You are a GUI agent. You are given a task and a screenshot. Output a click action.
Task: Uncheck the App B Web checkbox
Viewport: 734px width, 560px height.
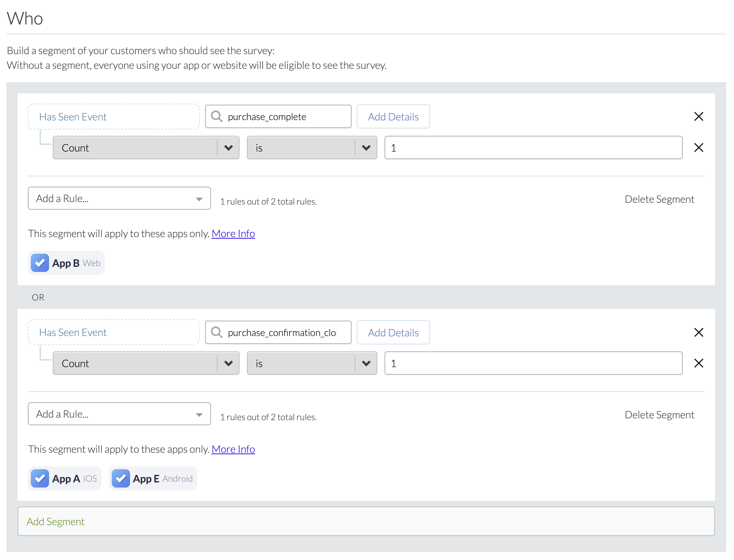(x=40, y=263)
